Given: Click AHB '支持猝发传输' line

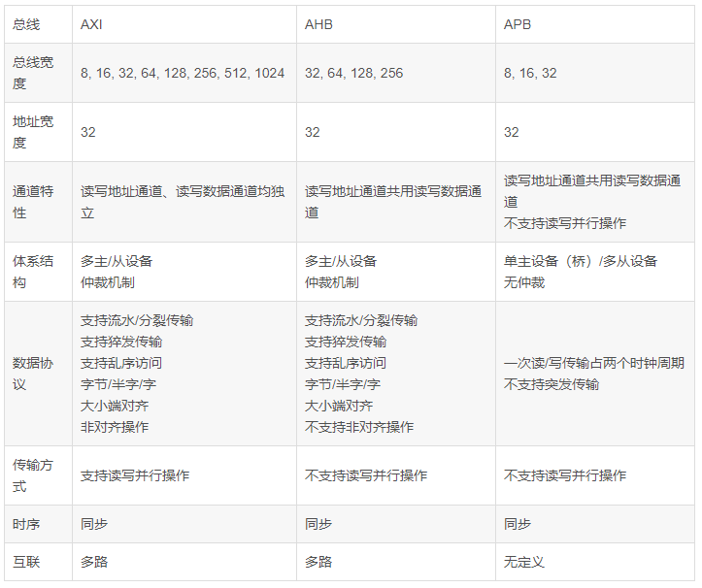Looking at the screenshot, I should click(x=346, y=342).
